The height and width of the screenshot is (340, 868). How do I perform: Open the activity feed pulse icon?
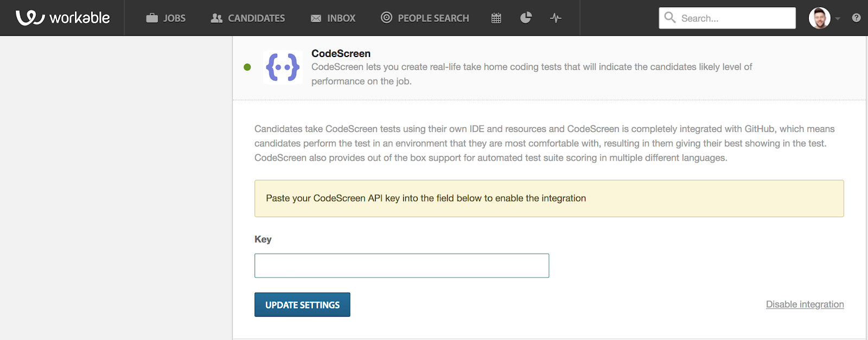(x=556, y=17)
